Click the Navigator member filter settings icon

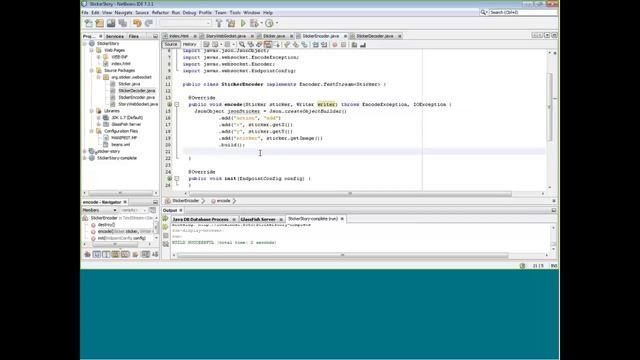click(x=152, y=210)
